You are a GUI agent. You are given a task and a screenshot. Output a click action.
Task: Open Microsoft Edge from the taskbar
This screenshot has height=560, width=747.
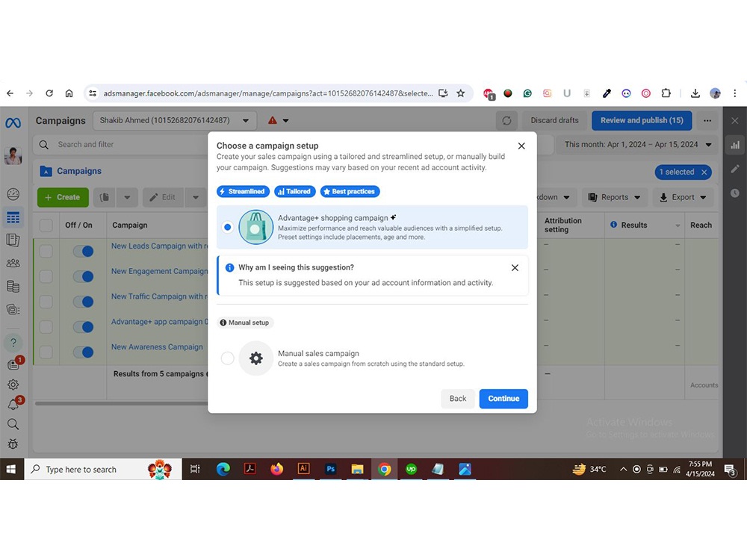click(x=223, y=469)
